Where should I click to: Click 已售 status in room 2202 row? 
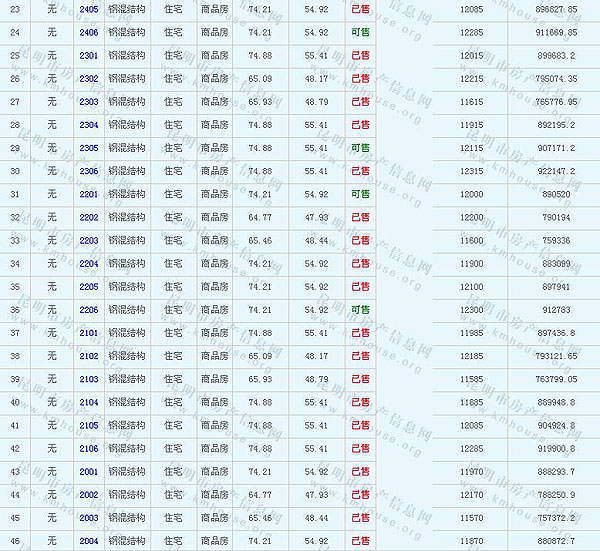click(360, 217)
